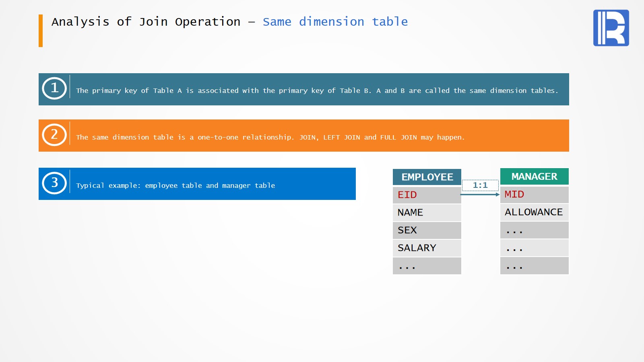Click the EID field in EMPLOYEE table

click(x=427, y=195)
